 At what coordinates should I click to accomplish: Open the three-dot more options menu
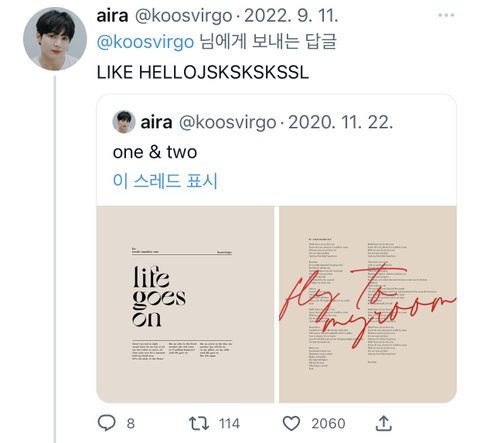446,15
